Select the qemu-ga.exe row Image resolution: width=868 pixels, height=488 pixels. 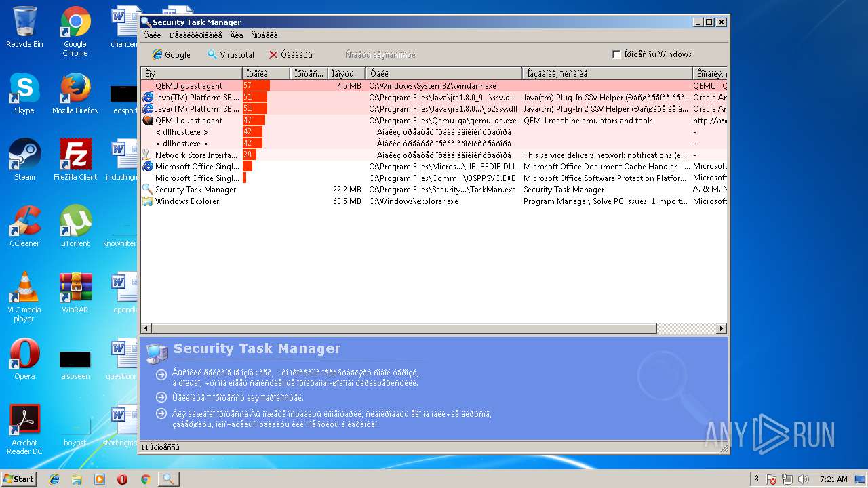[434, 121]
